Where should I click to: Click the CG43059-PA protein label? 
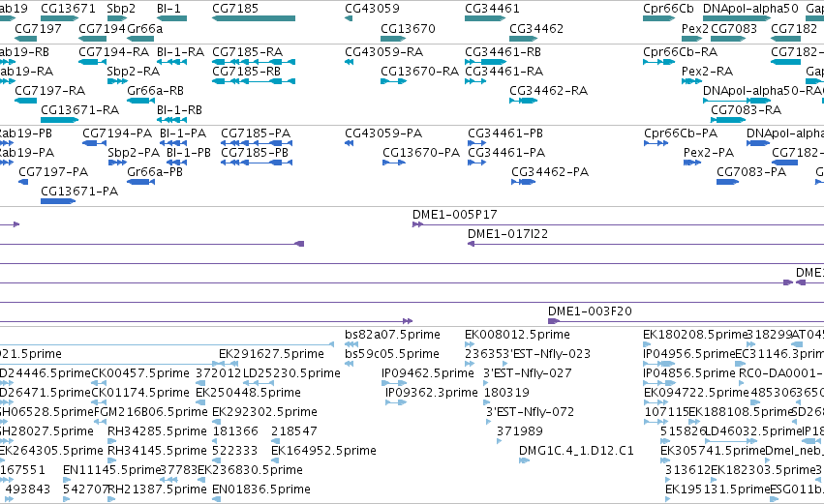[x=383, y=133]
